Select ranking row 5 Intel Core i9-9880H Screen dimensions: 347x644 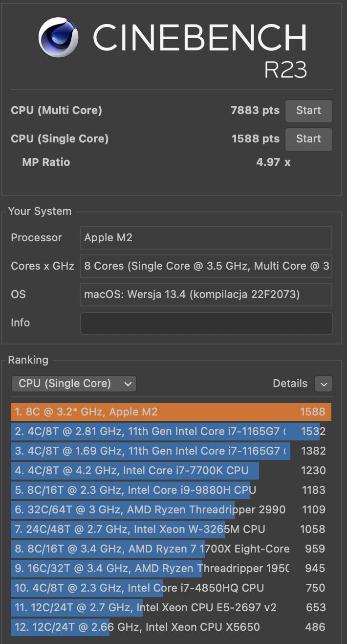(171, 490)
